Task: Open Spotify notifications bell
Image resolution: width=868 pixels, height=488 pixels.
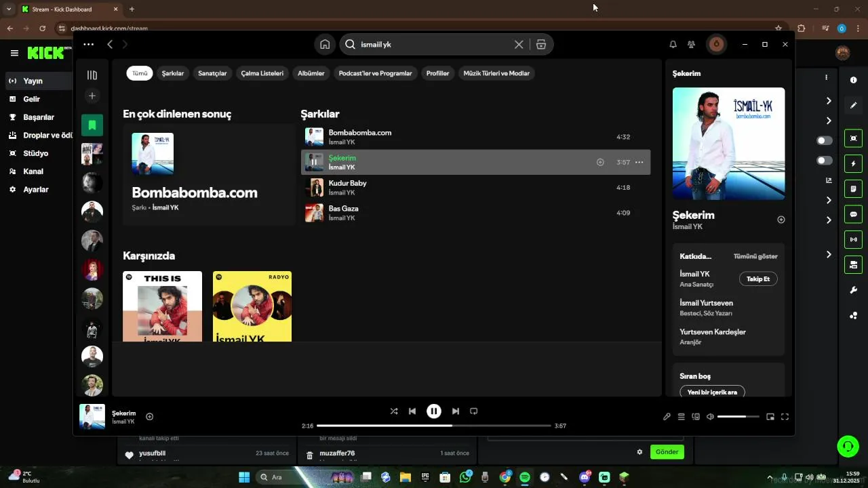Action: pyautogui.click(x=673, y=44)
